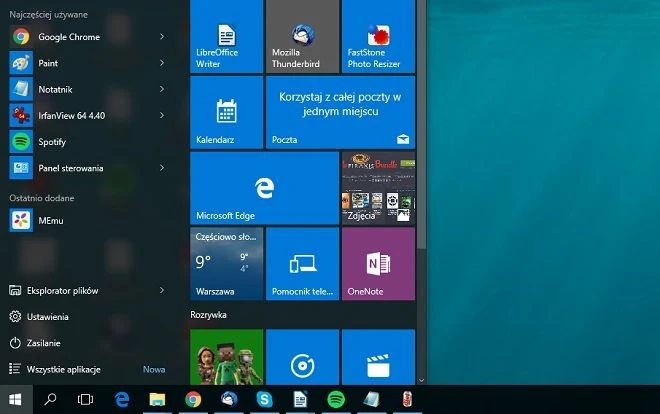Open Google Chrome from most used list
Screen dimensions: 660x414
[x=88, y=37]
